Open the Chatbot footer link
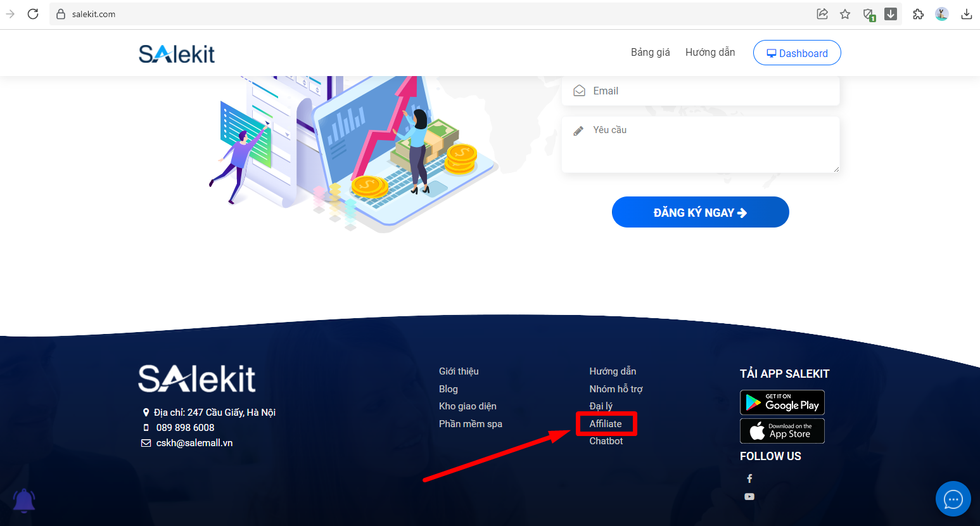This screenshot has width=980, height=526. coord(606,441)
